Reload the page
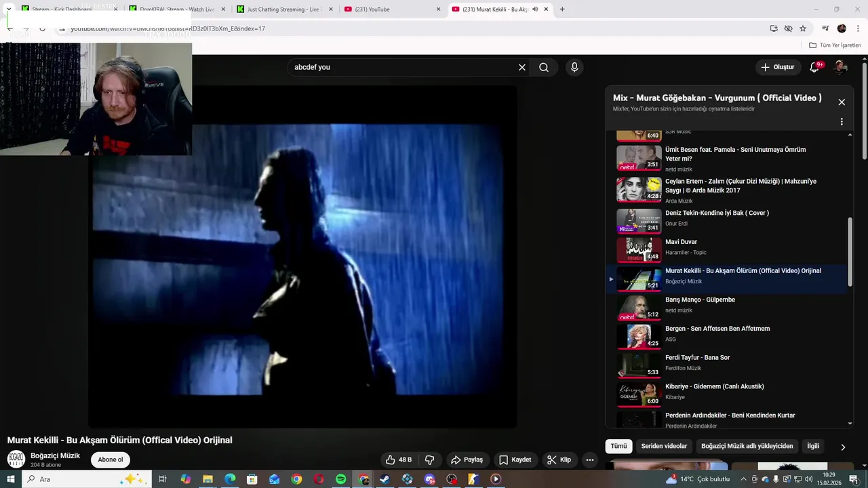The image size is (868, 488). [42, 28]
